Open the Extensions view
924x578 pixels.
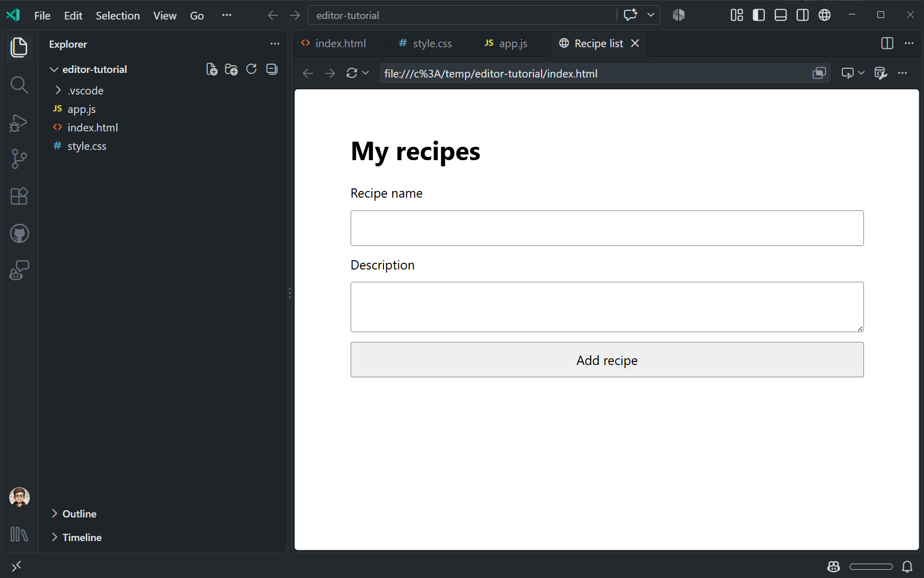(x=19, y=196)
